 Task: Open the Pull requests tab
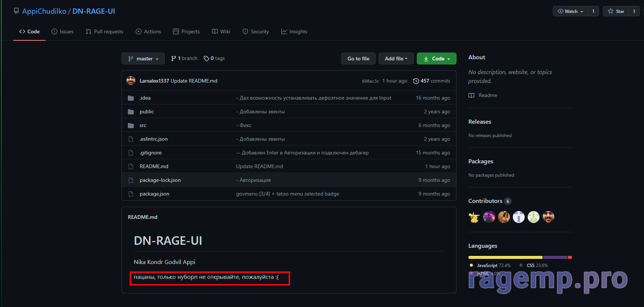pyautogui.click(x=104, y=32)
